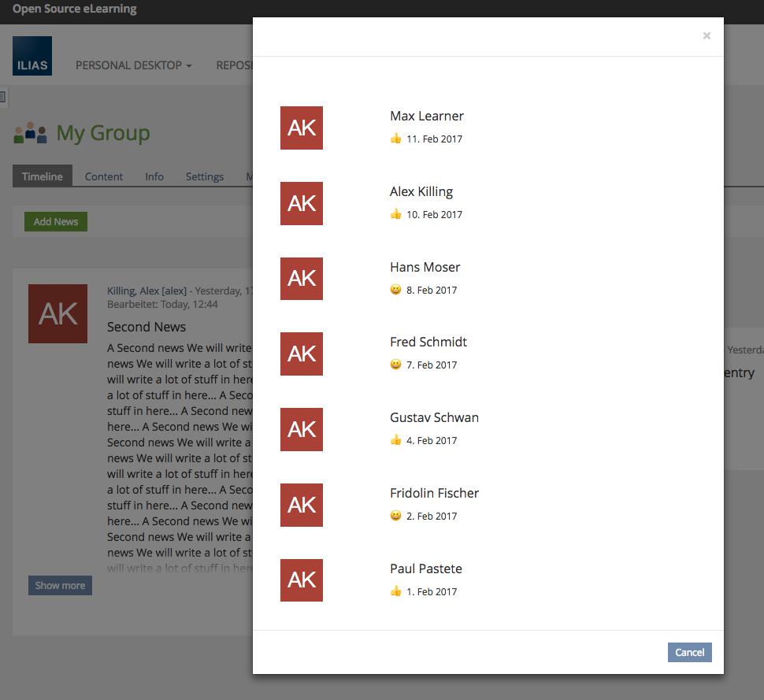The image size is (764, 700).
Task: Click the My Group people icon
Action: (30, 133)
